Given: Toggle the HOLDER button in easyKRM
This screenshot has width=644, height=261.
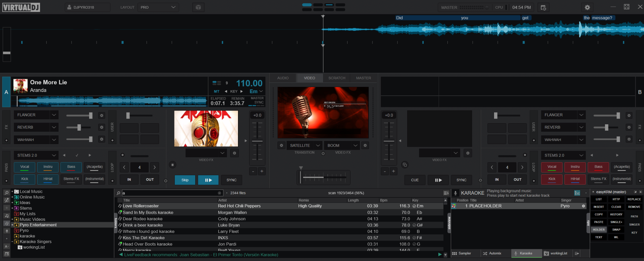Looking at the screenshot, I should tap(598, 230).
